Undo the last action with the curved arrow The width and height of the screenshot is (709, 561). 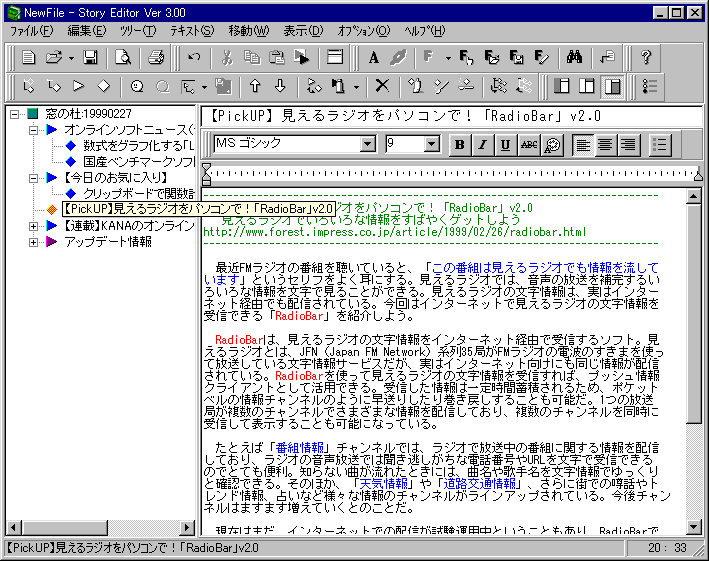coord(194,57)
